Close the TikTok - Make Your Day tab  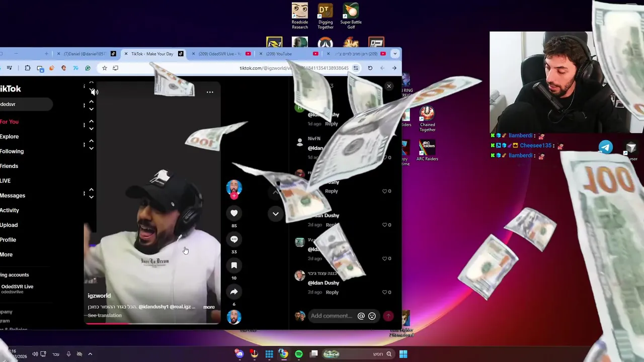coord(126,54)
